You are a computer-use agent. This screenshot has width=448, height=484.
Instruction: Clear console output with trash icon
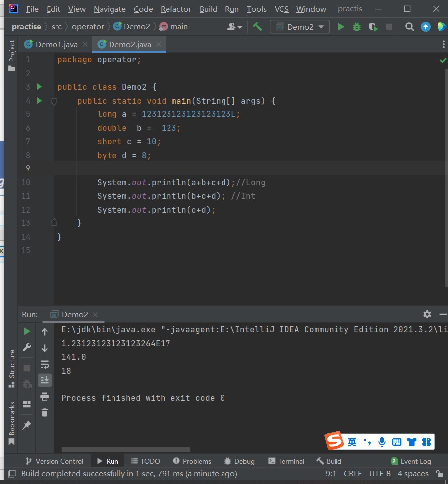[45, 412]
